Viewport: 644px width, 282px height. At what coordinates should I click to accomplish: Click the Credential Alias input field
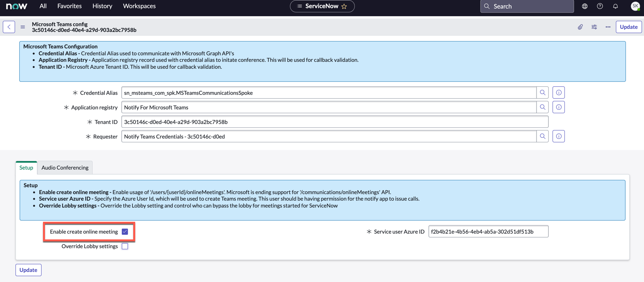click(329, 92)
